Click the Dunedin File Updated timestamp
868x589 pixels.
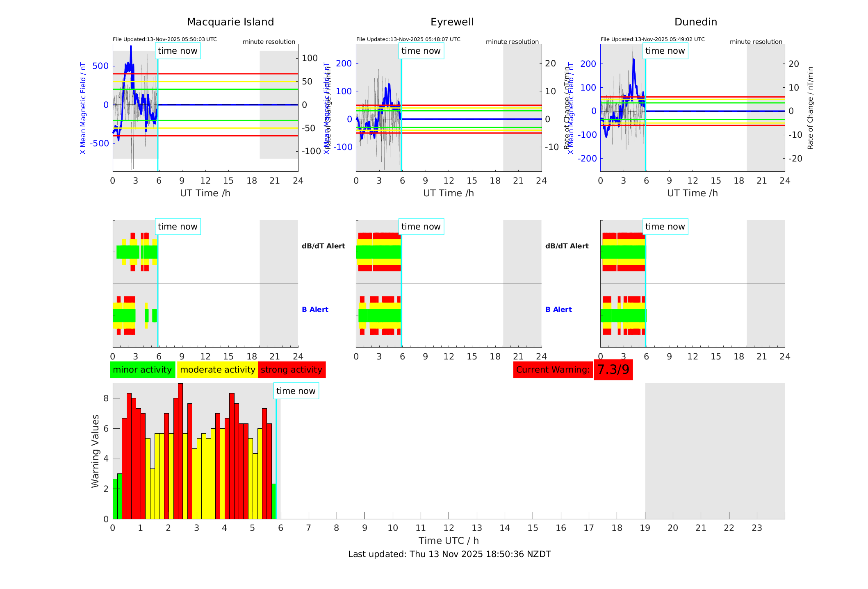[x=652, y=39]
